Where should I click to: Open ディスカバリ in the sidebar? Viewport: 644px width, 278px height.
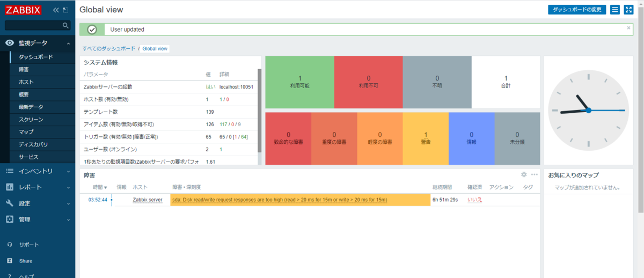(33, 144)
